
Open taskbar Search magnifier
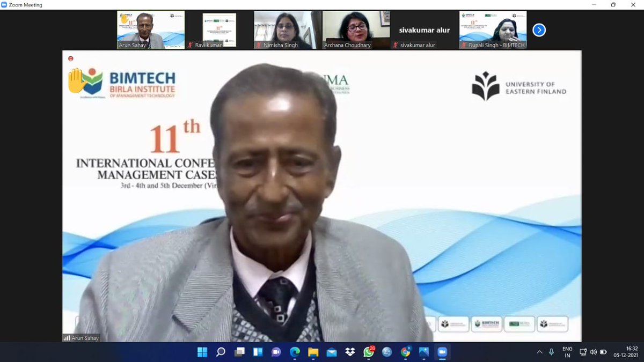[x=221, y=352]
